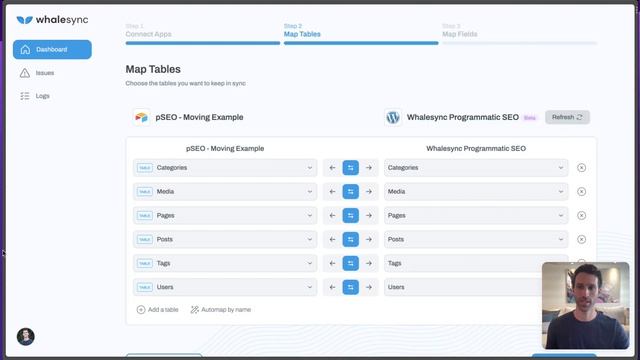Viewport: 640px width, 360px height.
Task: Click Automap by name
Action: point(221,310)
